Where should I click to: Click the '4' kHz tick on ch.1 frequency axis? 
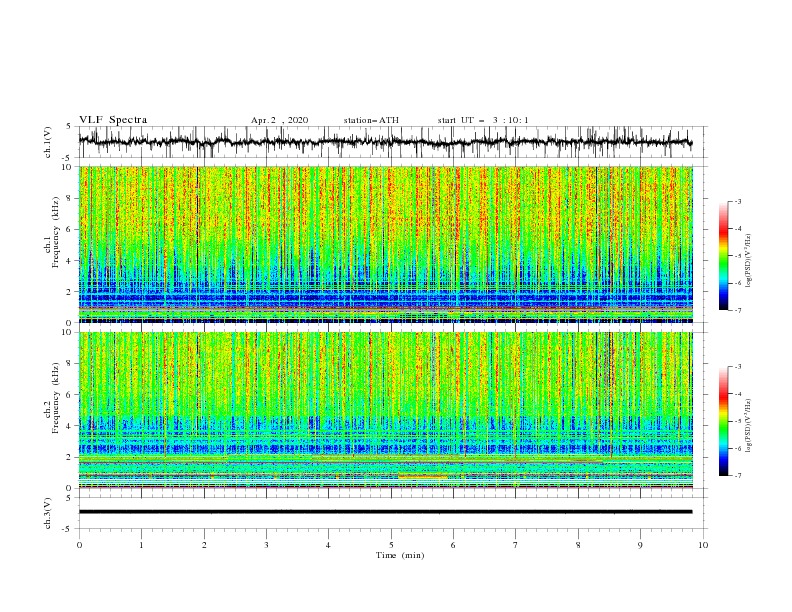coord(70,261)
